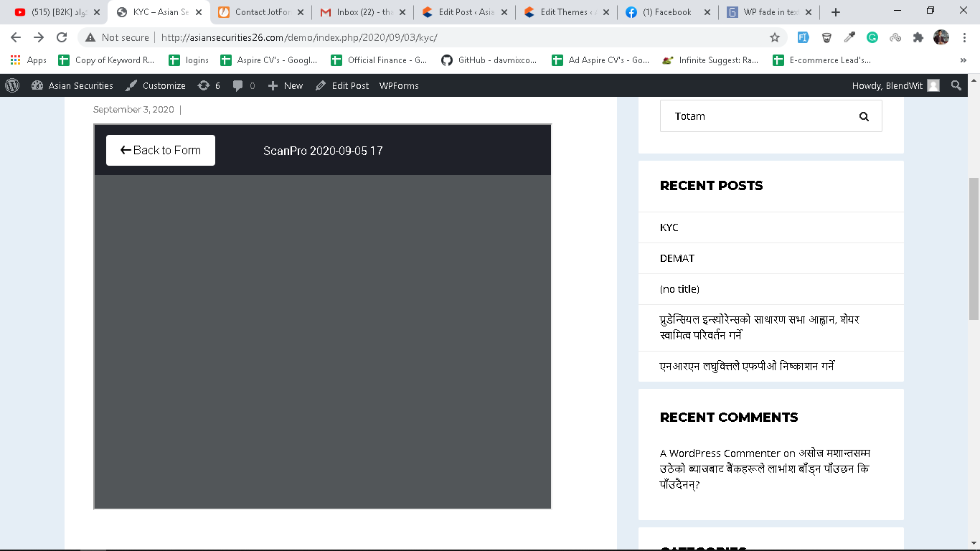The height and width of the screenshot is (551, 980).
Task: Open the Chrome profile avatar
Action: click(941, 37)
